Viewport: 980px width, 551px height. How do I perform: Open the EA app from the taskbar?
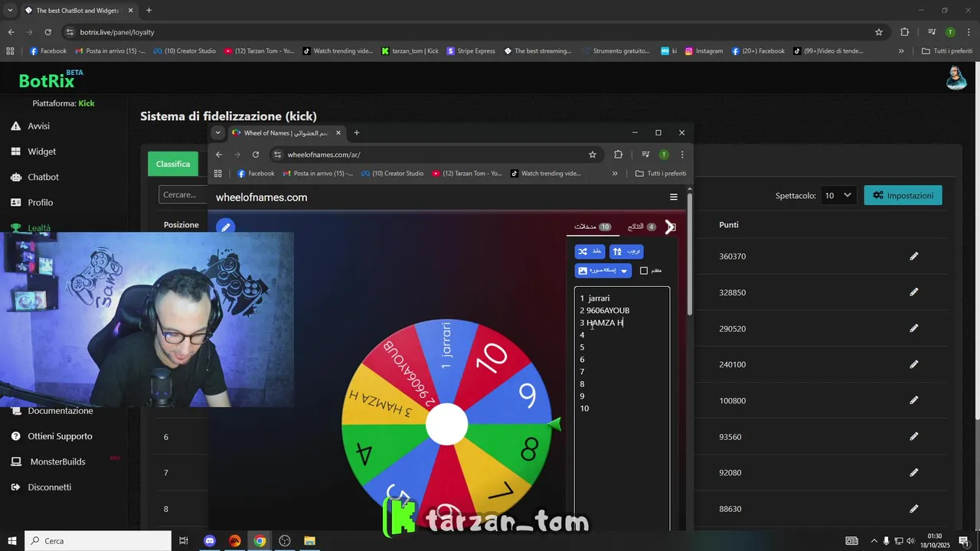point(235,540)
